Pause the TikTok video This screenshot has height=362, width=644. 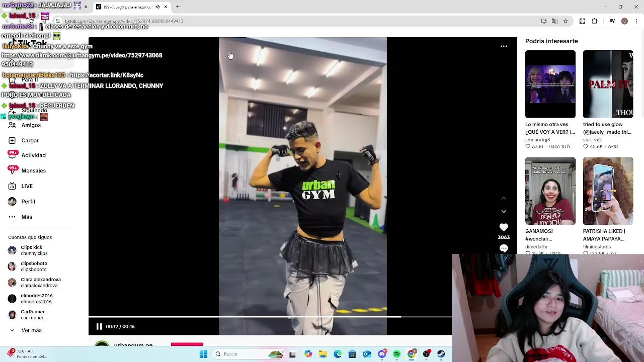pos(99,326)
